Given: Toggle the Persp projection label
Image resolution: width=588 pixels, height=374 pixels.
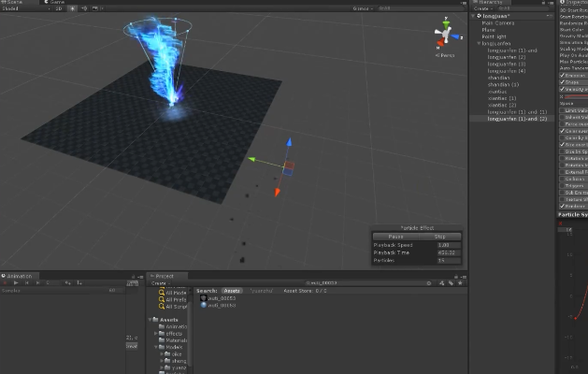Looking at the screenshot, I should pyautogui.click(x=445, y=55).
